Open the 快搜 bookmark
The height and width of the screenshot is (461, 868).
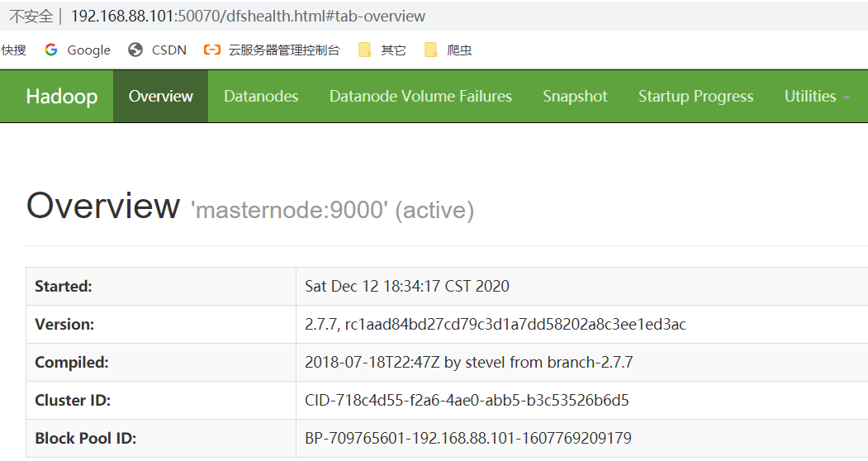[x=14, y=50]
